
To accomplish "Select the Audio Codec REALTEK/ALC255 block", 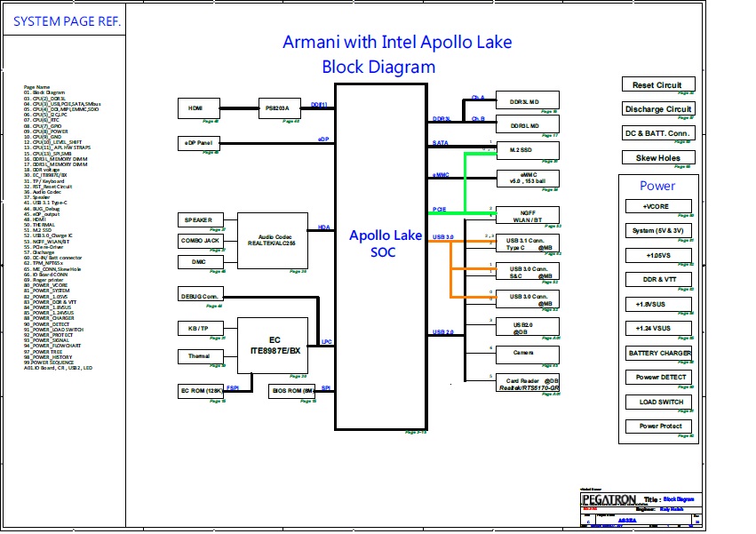I will (x=273, y=241).
